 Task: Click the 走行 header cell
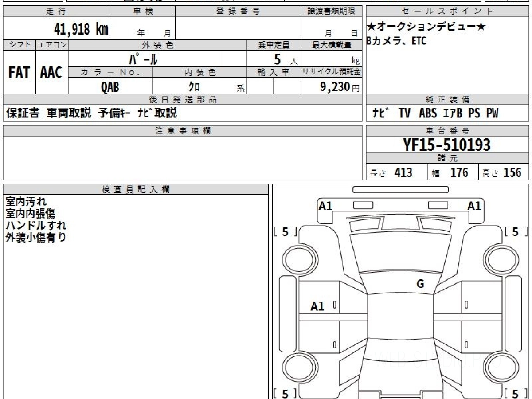56,12
